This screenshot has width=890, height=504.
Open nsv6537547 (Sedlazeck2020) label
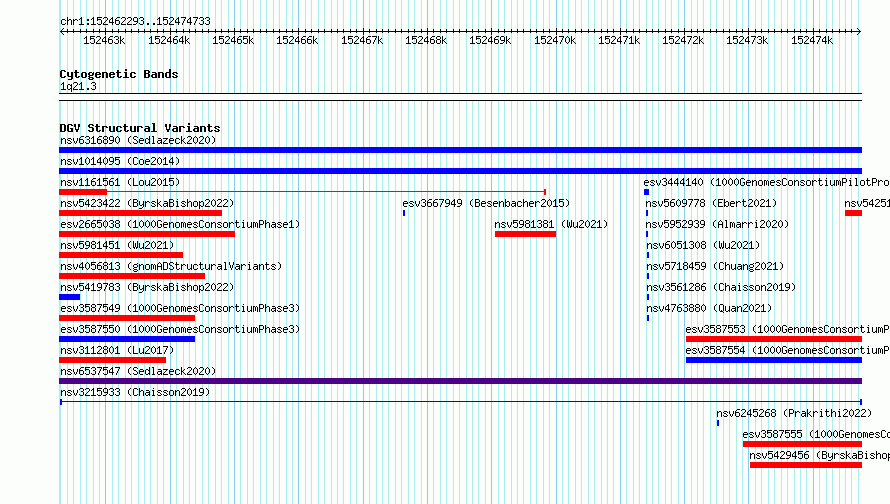click(x=138, y=371)
